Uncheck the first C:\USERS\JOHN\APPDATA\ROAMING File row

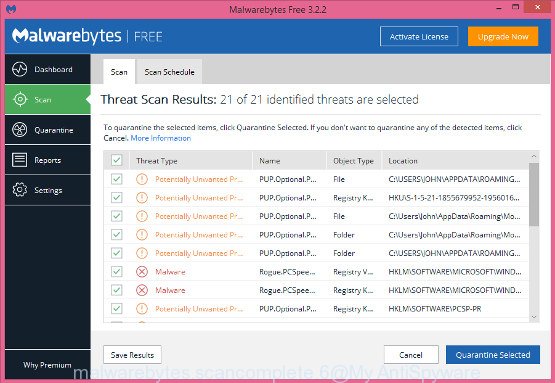(116, 179)
